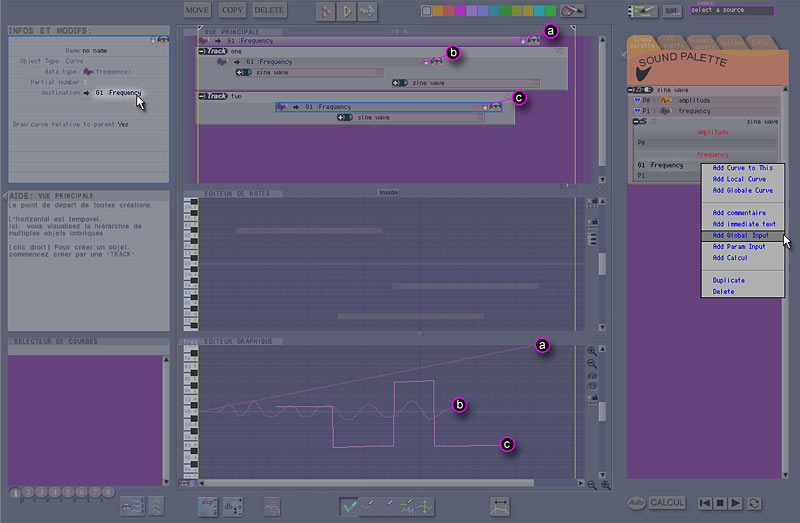Click the pink curve shape icon

pyautogui.click(x=272, y=507)
